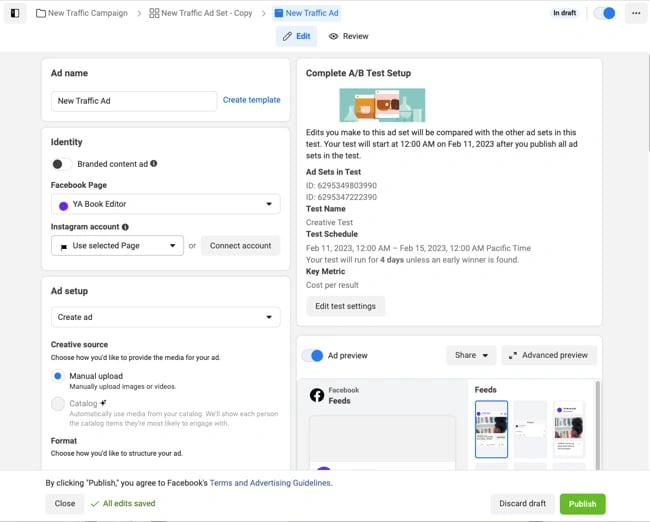
Task: Click the Instagram account info icon
Action: pos(125,227)
